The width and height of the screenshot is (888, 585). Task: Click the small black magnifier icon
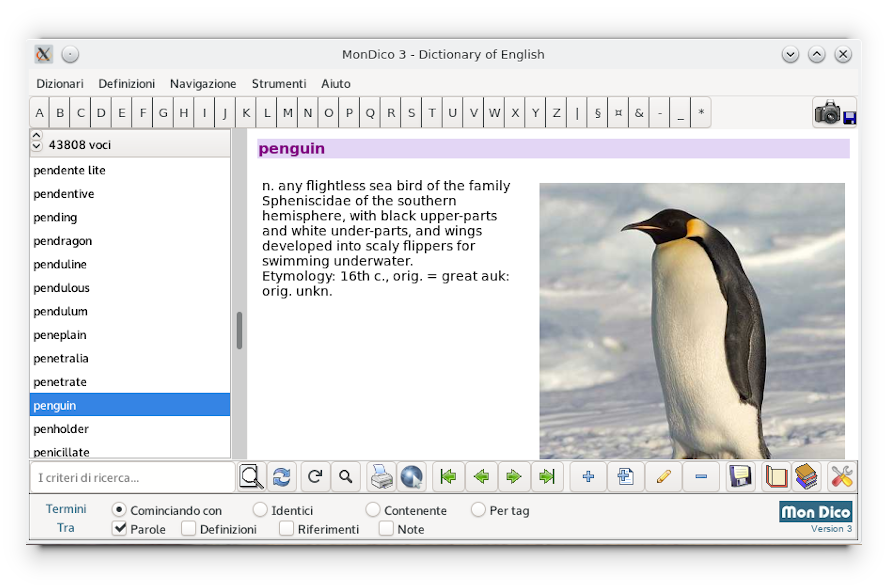[x=345, y=477]
